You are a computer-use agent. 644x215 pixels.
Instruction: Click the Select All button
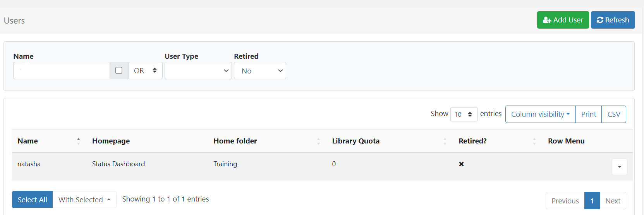click(x=33, y=200)
